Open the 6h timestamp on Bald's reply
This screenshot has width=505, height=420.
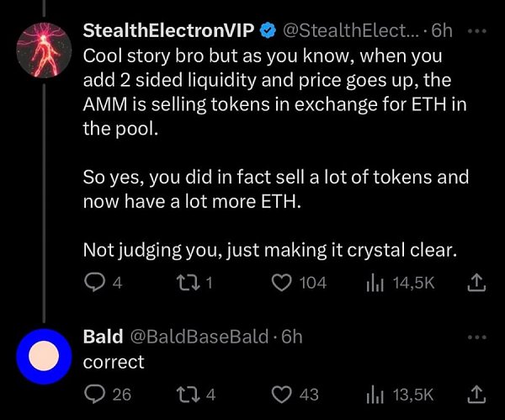click(x=292, y=337)
